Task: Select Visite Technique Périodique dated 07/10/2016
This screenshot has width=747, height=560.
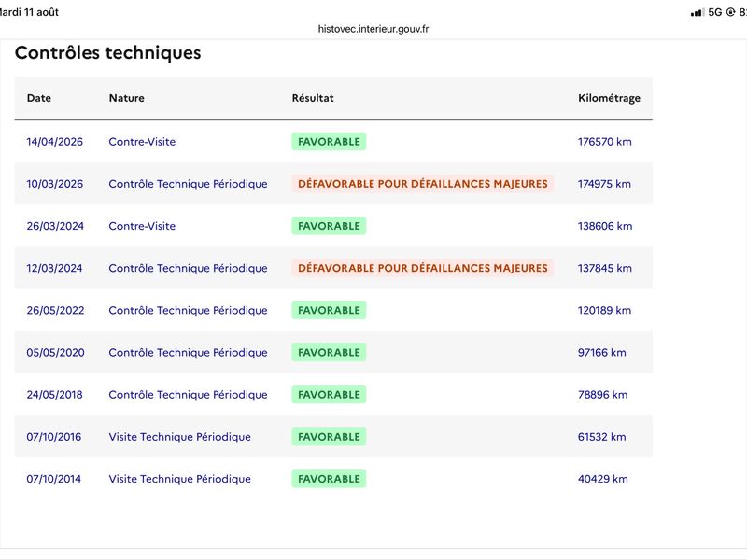Action: coord(179,437)
